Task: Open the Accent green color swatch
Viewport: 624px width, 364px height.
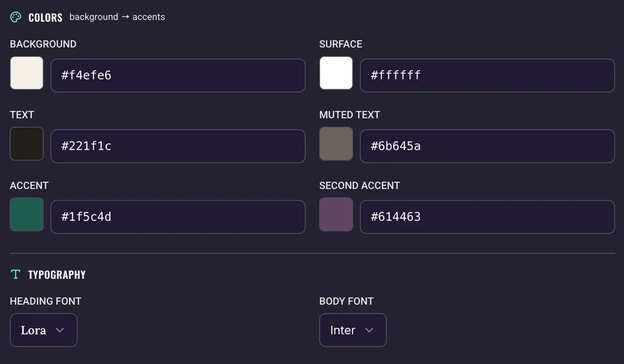Action: tap(26, 214)
